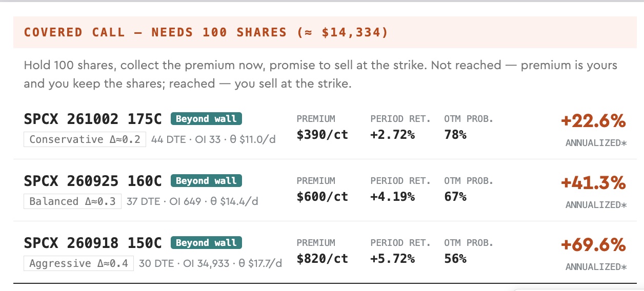Select the SPCX 261002 175C contract

93,119
